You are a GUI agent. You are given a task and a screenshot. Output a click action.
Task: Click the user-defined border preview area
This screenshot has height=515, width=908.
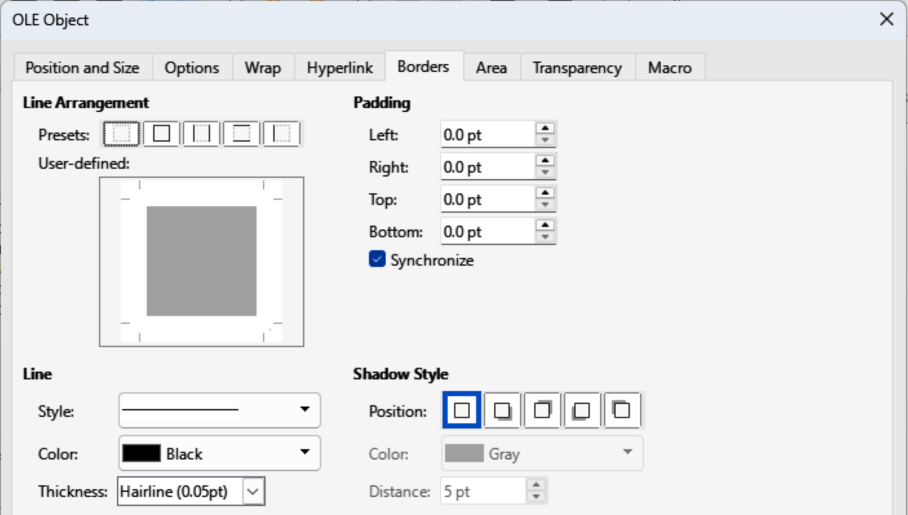[201, 261]
